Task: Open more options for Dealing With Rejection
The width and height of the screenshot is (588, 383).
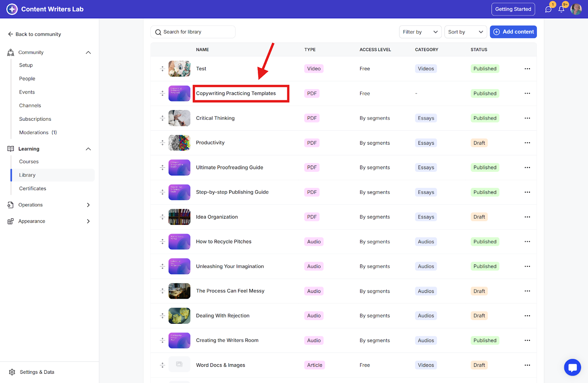Action: pos(527,316)
